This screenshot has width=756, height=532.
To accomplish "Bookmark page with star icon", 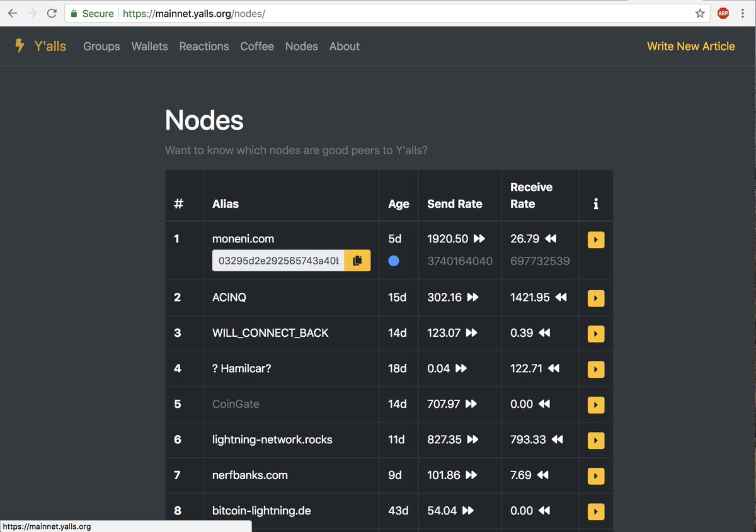I will click(700, 13).
